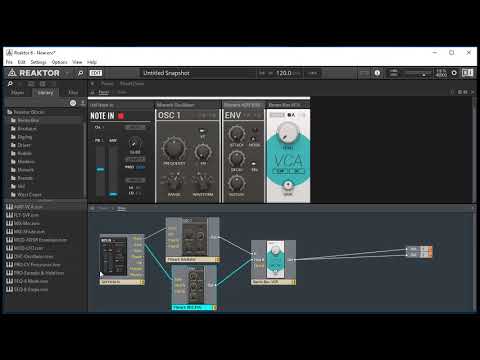Select the MIX-Mix.ism file
The image size is (480, 360).
(27, 223)
